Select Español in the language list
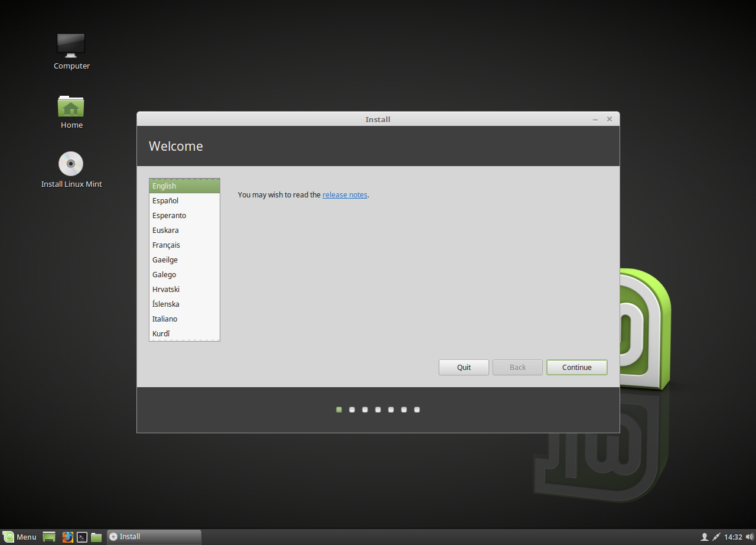The height and width of the screenshot is (545, 756). 184,200
